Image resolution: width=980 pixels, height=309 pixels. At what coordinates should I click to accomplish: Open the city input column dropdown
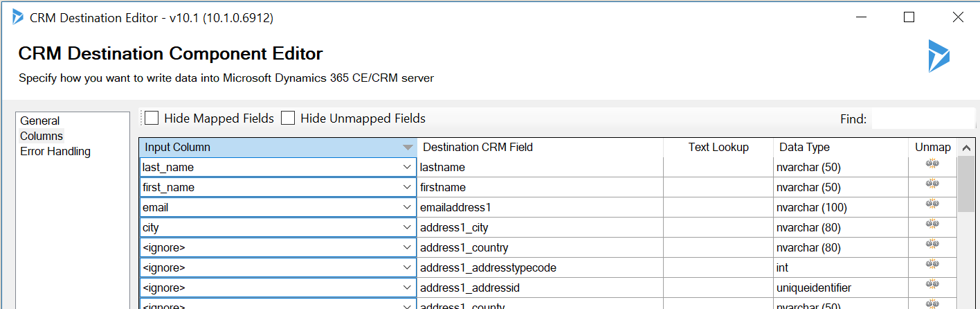point(406,227)
